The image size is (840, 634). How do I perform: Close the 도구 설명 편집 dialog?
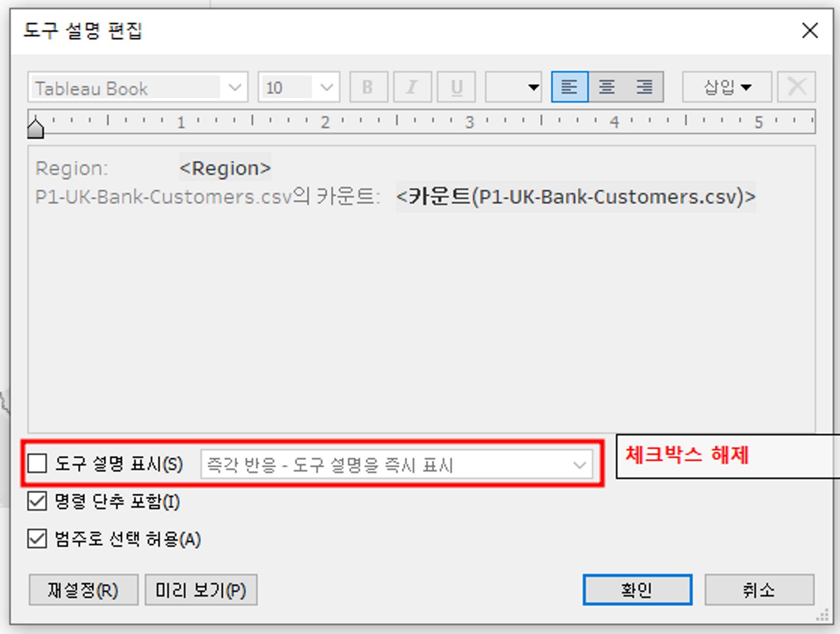(810, 30)
